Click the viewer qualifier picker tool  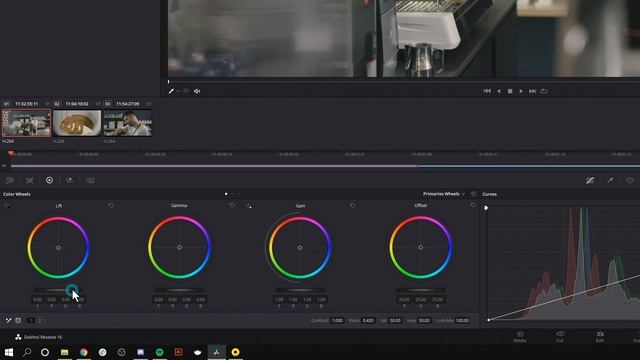pyautogui.click(x=171, y=91)
